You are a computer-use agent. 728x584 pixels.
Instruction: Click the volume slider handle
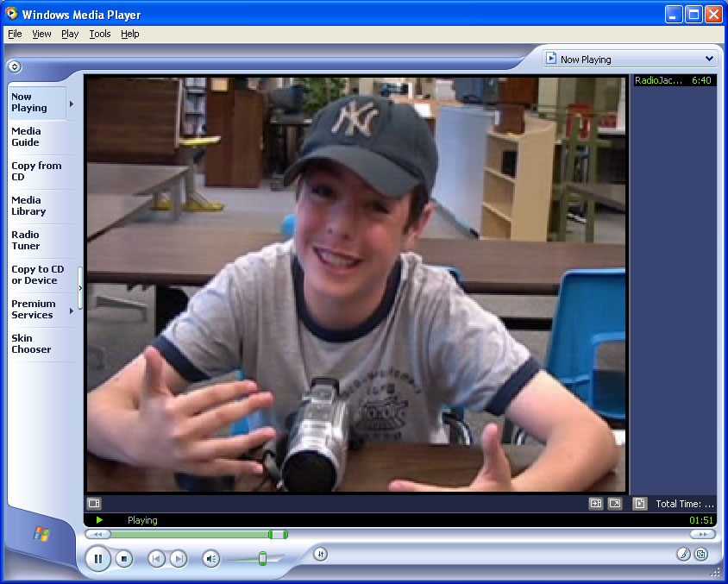pos(262,559)
